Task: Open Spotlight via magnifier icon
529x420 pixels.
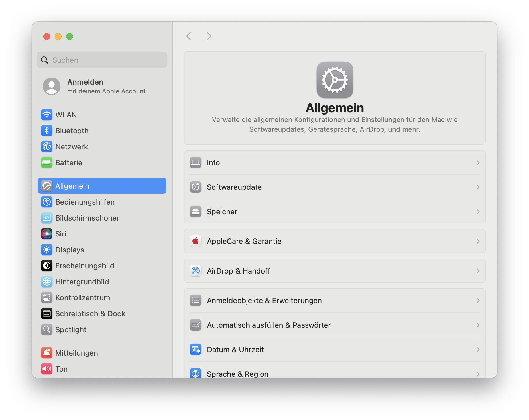Action: pyautogui.click(x=47, y=330)
